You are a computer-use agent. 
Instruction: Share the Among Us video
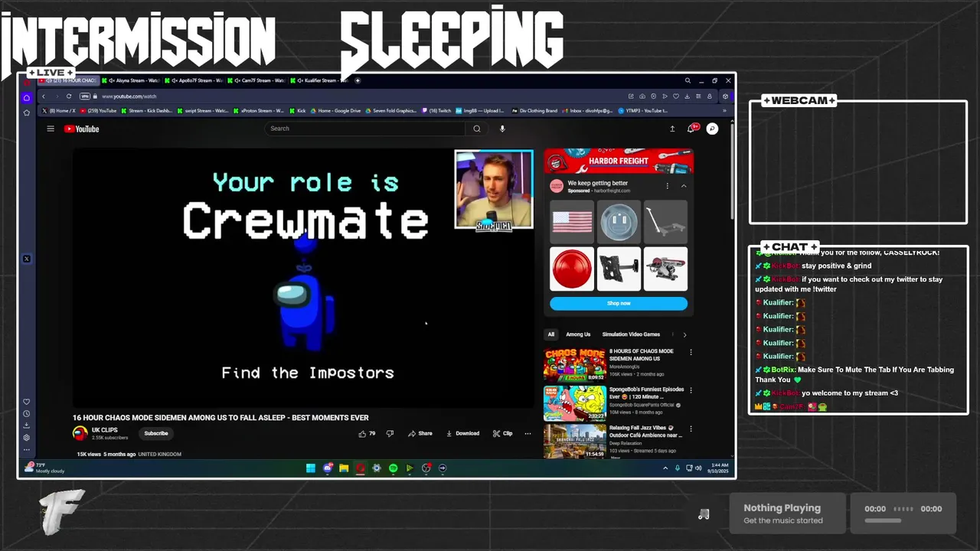click(420, 433)
